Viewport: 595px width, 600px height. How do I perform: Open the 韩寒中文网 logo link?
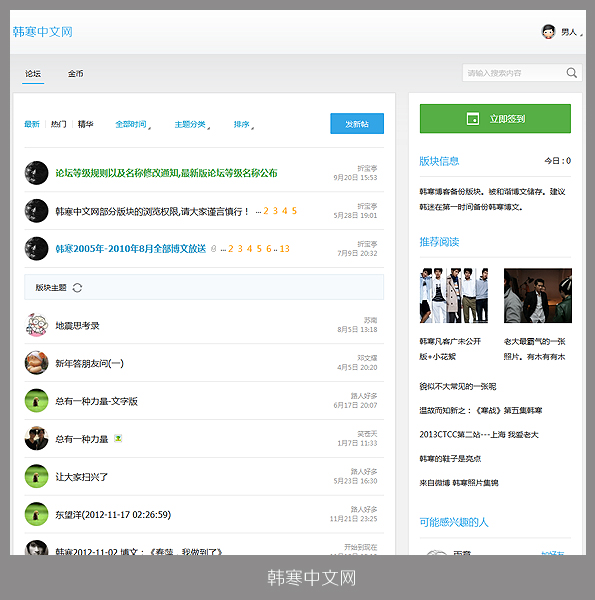(x=42, y=32)
